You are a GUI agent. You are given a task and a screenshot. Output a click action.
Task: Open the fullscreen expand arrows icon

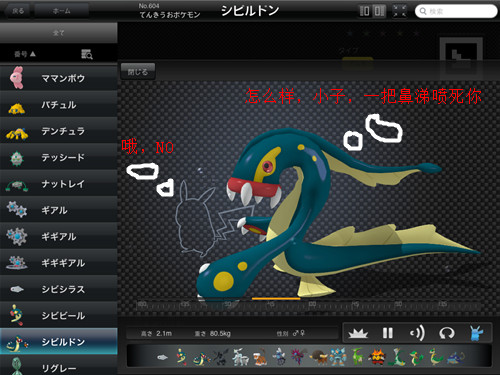[399, 11]
